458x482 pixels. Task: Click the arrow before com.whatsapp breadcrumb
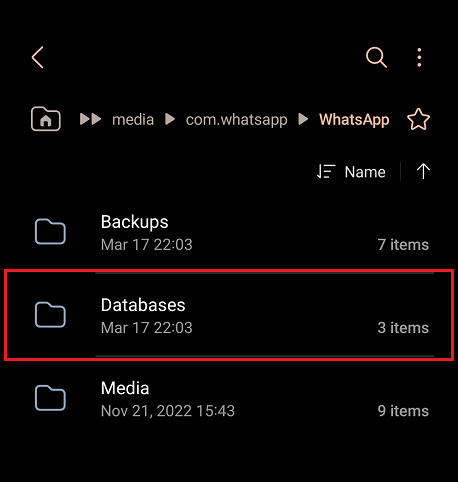pos(170,119)
